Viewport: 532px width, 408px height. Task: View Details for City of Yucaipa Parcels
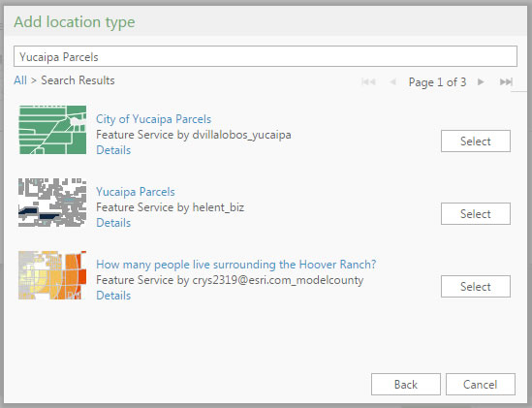(x=113, y=150)
